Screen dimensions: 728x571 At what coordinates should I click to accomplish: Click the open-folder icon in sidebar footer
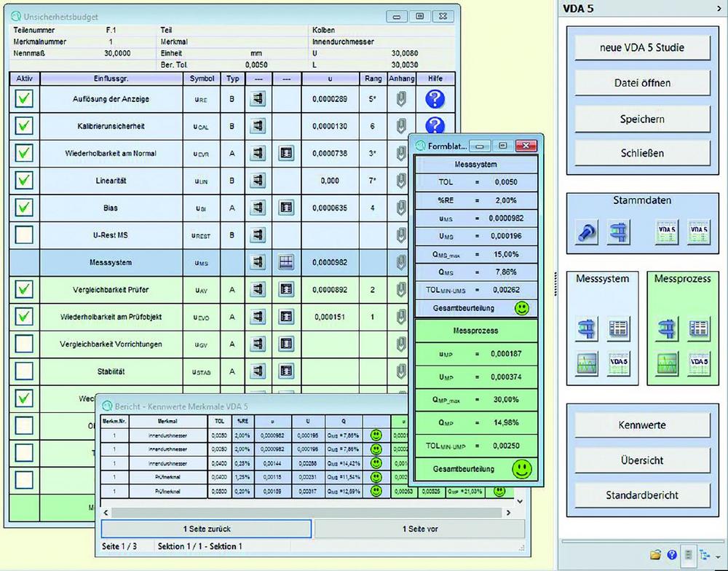(x=656, y=554)
